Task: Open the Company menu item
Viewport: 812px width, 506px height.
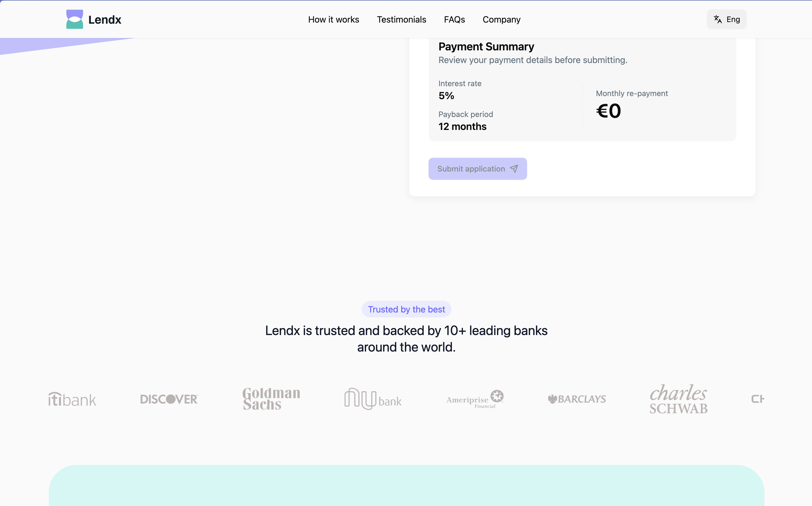Action: [x=501, y=20]
